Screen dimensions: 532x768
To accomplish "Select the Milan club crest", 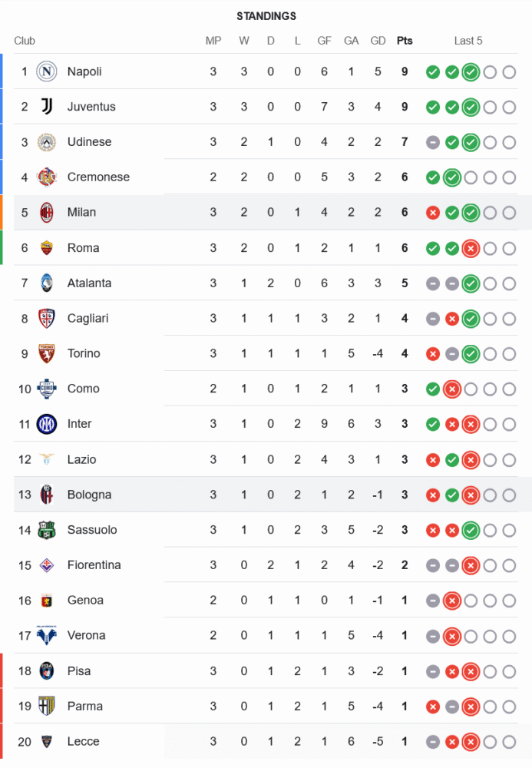I will (x=48, y=212).
